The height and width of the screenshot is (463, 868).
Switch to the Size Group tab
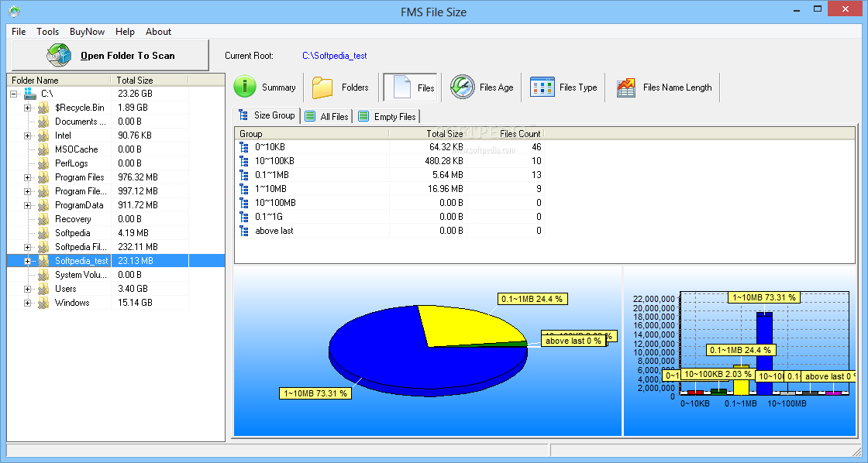coord(267,115)
